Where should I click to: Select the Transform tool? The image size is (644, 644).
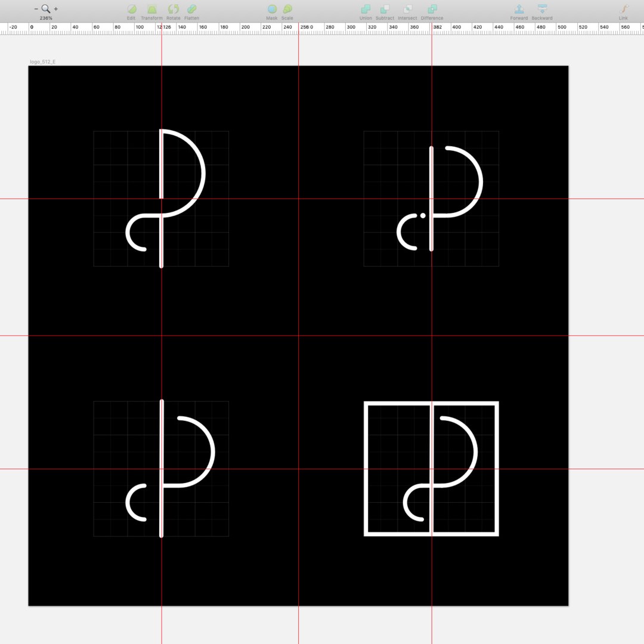(152, 9)
